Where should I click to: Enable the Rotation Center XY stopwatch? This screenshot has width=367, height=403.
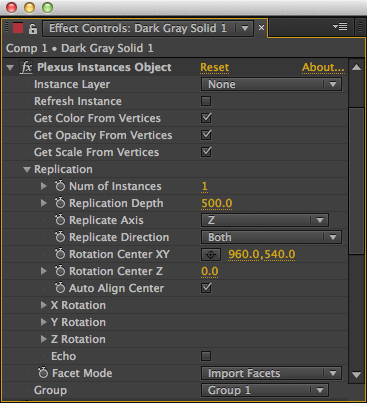click(60, 254)
